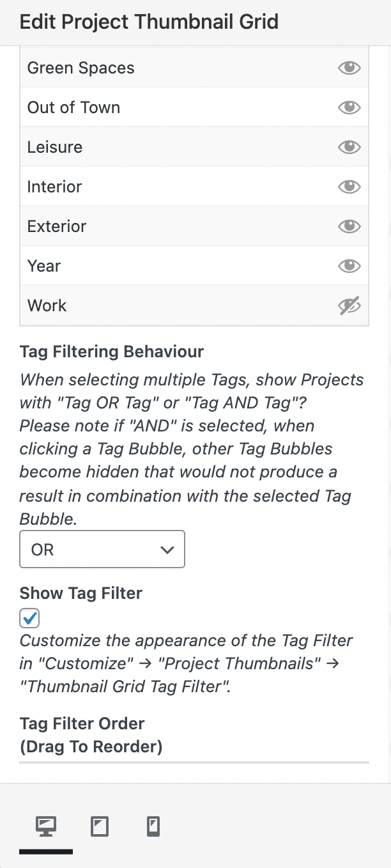Hide the Green Spaces tag
This screenshot has height=868, width=391.
click(349, 68)
